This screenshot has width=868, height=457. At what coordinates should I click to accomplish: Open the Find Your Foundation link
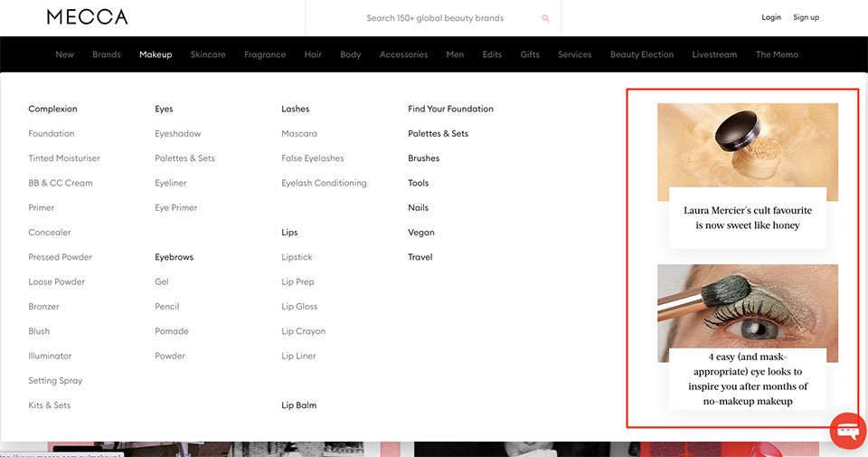pyautogui.click(x=450, y=109)
